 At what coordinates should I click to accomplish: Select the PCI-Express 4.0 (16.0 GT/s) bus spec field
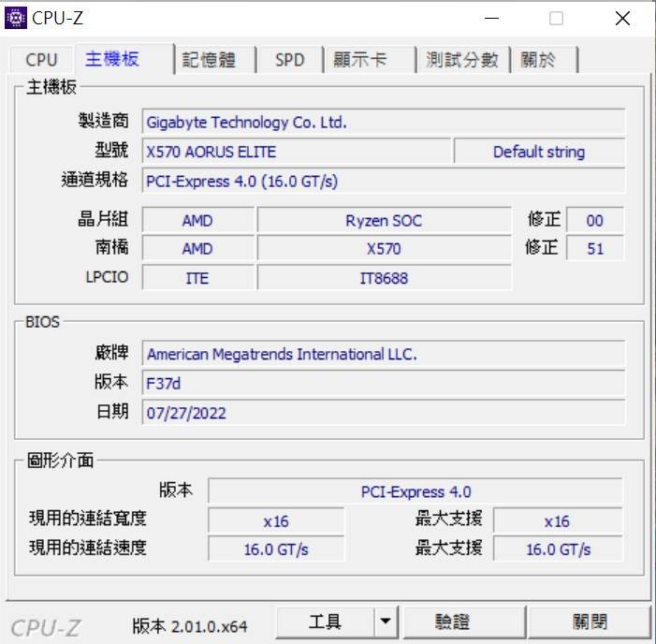coord(384,182)
